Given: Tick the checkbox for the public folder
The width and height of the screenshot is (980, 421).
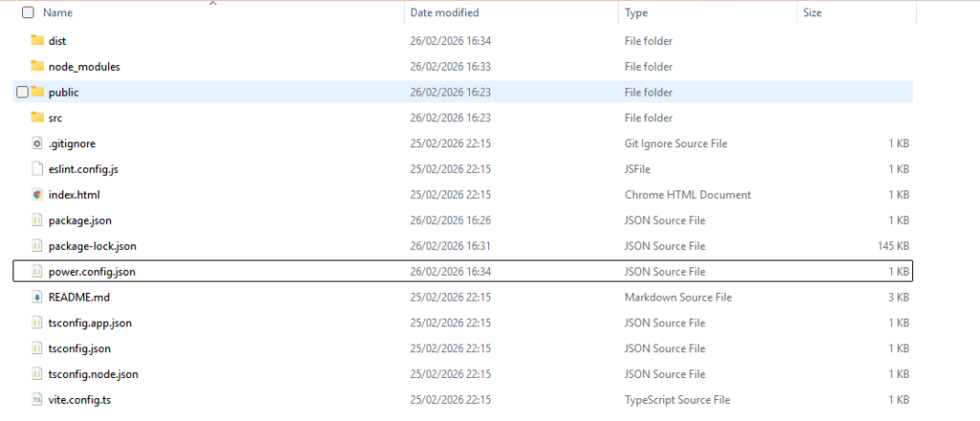Looking at the screenshot, I should point(22,93).
